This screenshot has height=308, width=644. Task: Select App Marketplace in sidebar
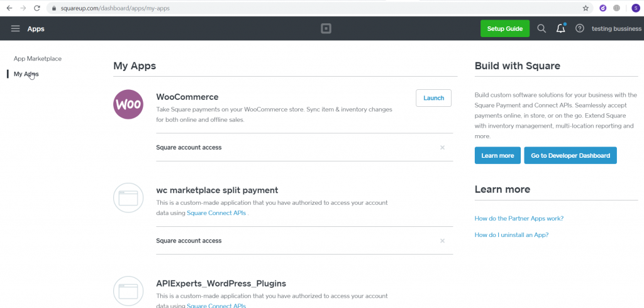tap(38, 58)
